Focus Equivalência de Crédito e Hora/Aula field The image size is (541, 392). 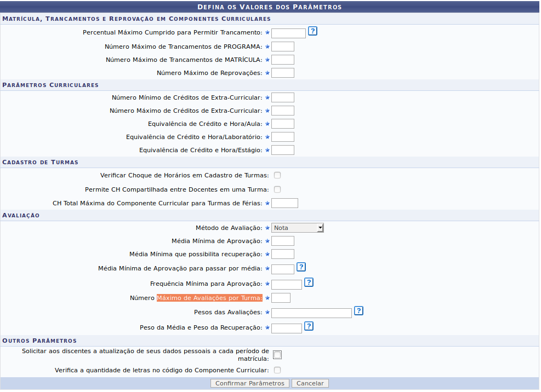tap(282, 124)
